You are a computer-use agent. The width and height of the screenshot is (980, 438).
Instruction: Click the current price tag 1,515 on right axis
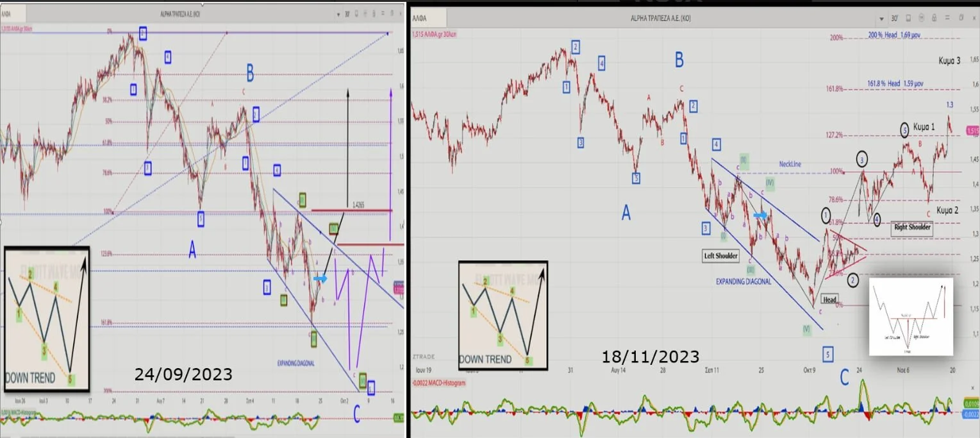972,131
